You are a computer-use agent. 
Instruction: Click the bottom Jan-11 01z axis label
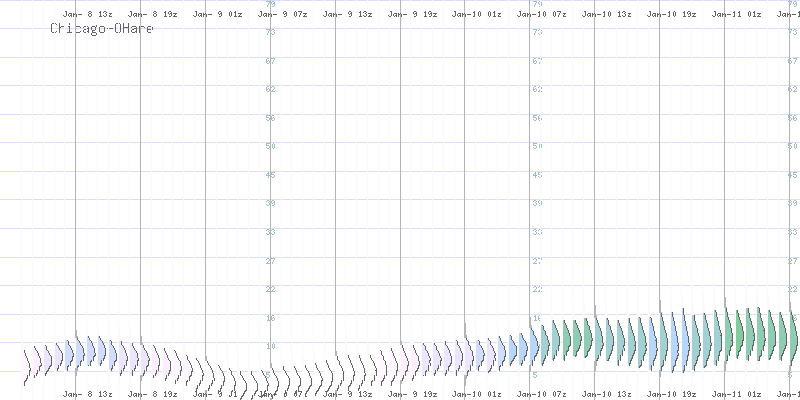click(736, 394)
